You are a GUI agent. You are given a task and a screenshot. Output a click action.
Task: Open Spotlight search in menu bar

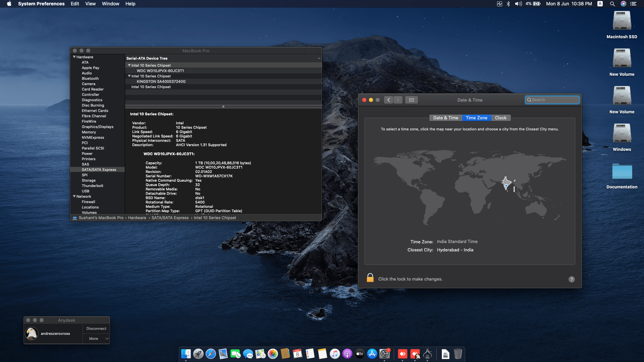point(612,4)
